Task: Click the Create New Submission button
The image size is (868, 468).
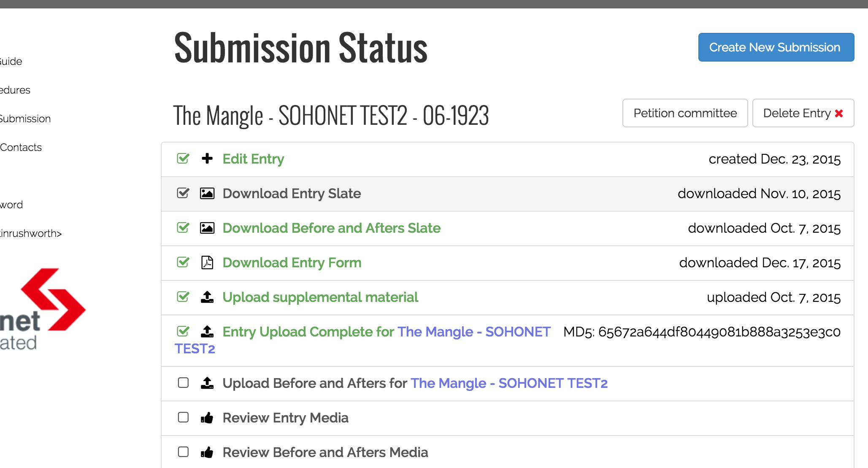Action: point(776,47)
